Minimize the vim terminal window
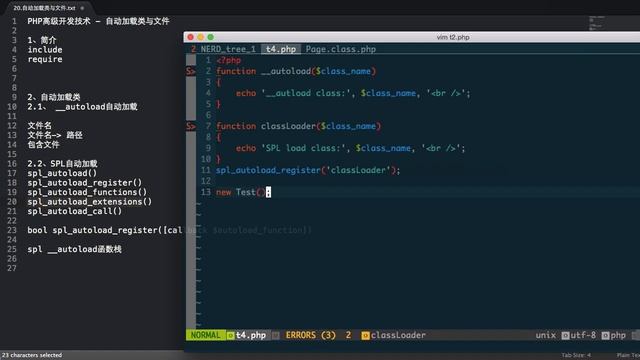 [x=200, y=37]
